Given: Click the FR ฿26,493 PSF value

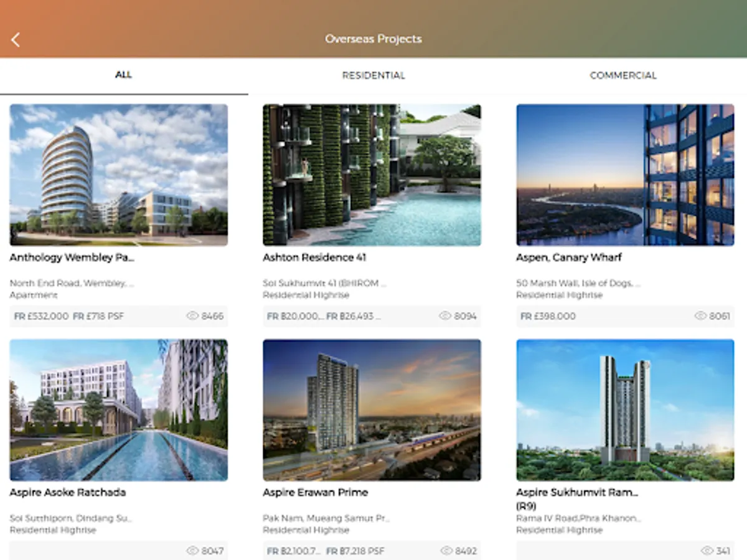Looking at the screenshot, I should pyautogui.click(x=354, y=316).
